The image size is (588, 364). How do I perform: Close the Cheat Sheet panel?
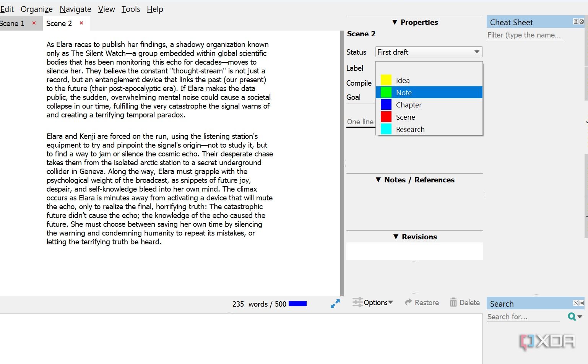coord(582,22)
